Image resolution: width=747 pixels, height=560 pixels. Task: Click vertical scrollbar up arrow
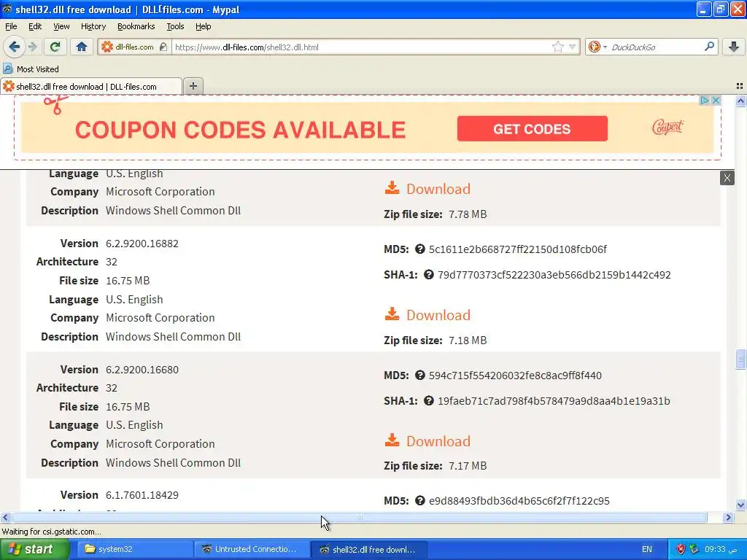coord(740,101)
